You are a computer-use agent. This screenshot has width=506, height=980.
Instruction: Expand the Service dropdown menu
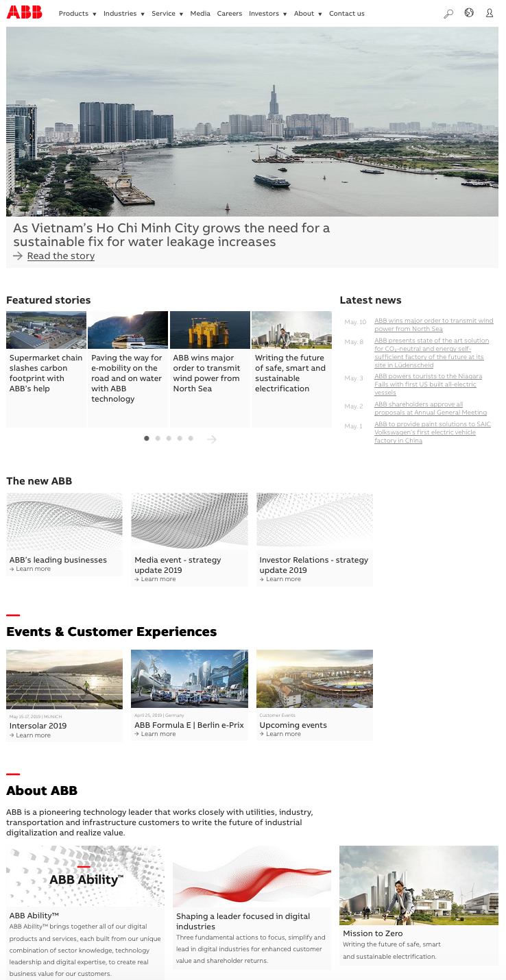(x=167, y=13)
